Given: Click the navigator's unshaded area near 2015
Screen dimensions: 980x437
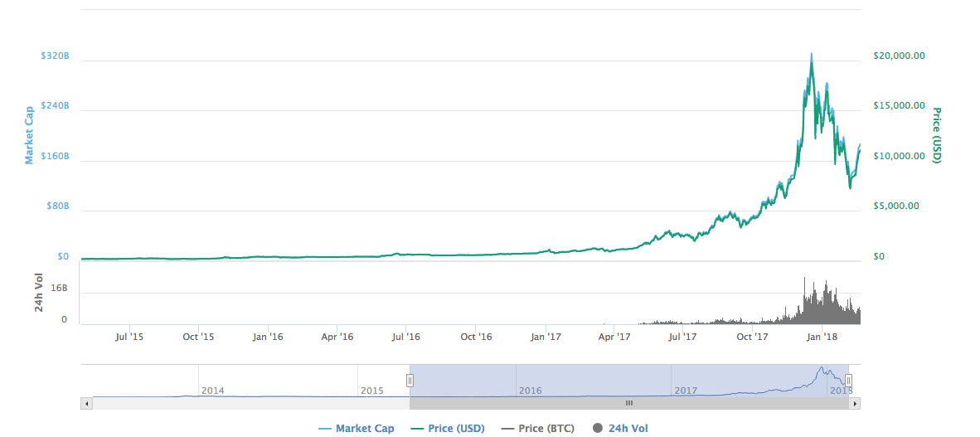Looking at the screenshot, I should tap(371, 381).
